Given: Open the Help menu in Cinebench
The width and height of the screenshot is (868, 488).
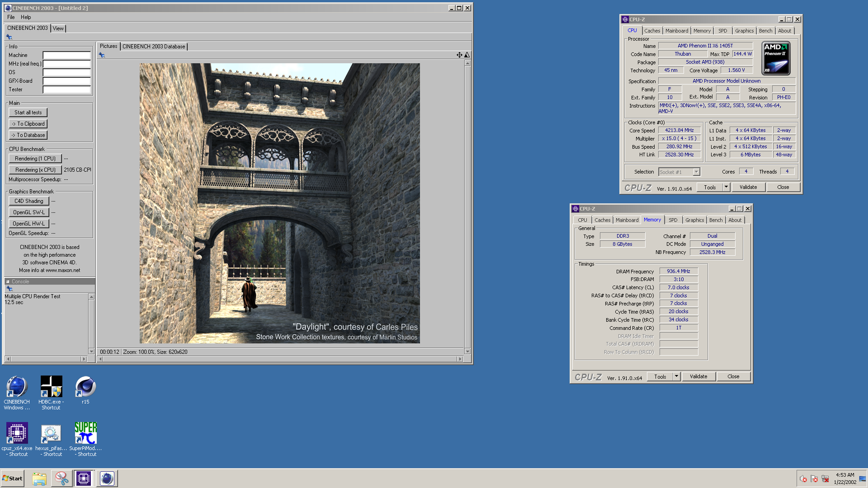Looking at the screenshot, I should click(x=26, y=17).
